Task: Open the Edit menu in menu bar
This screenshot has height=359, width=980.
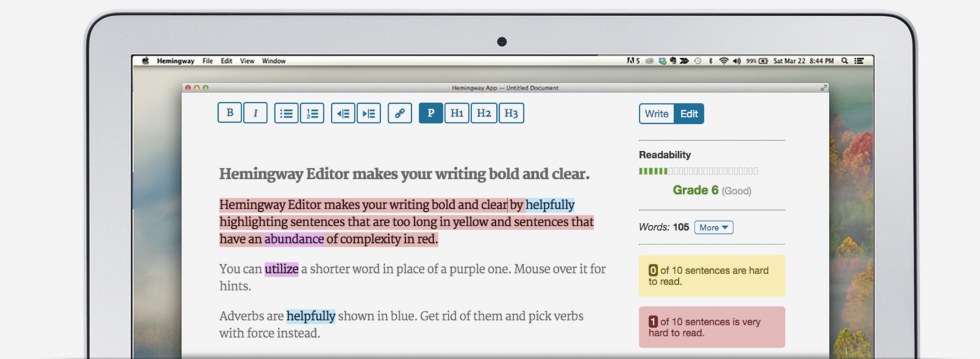Action: click(x=227, y=61)
